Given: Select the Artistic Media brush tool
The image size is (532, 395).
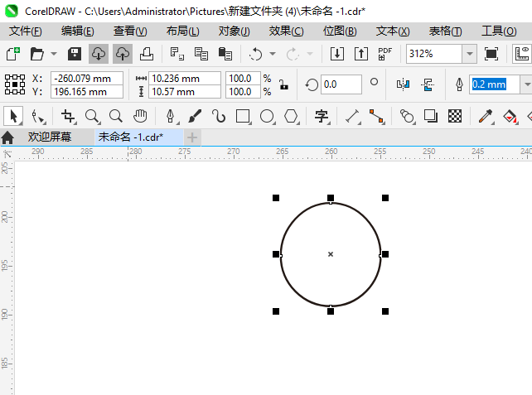Looking at the screenshot, I should (x=195, y=116).
